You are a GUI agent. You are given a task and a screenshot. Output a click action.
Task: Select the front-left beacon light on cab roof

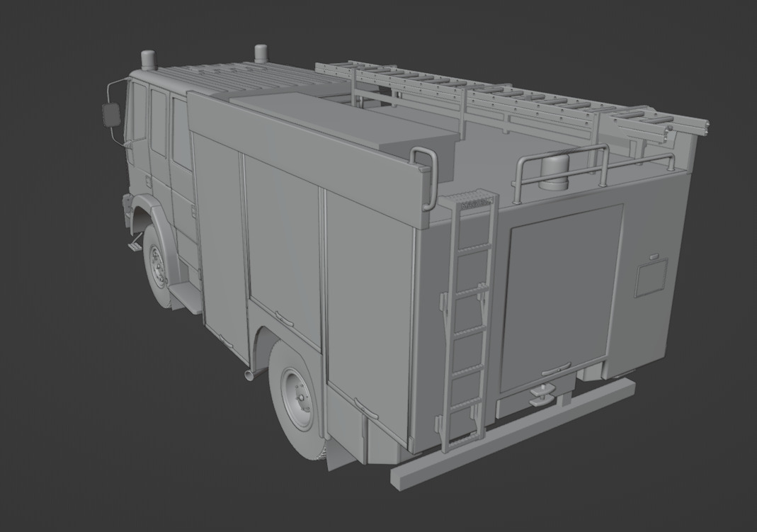coord(149,60)
